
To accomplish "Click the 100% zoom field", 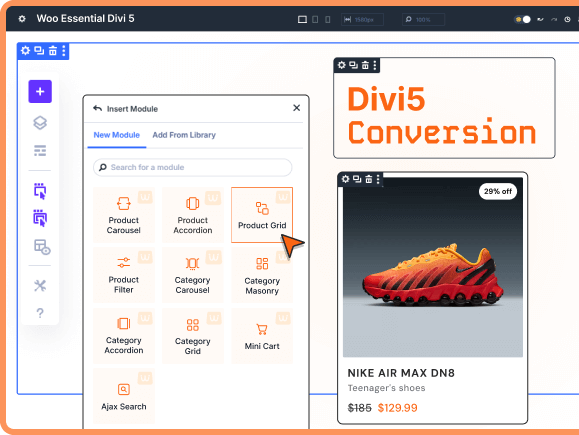I will tap(423, 19).
